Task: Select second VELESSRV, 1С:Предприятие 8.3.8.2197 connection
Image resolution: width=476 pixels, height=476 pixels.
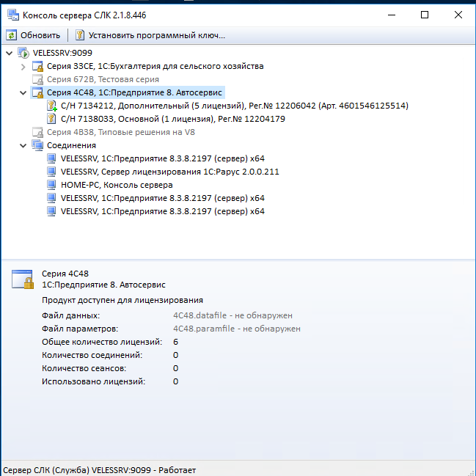Action: (163, 198)
